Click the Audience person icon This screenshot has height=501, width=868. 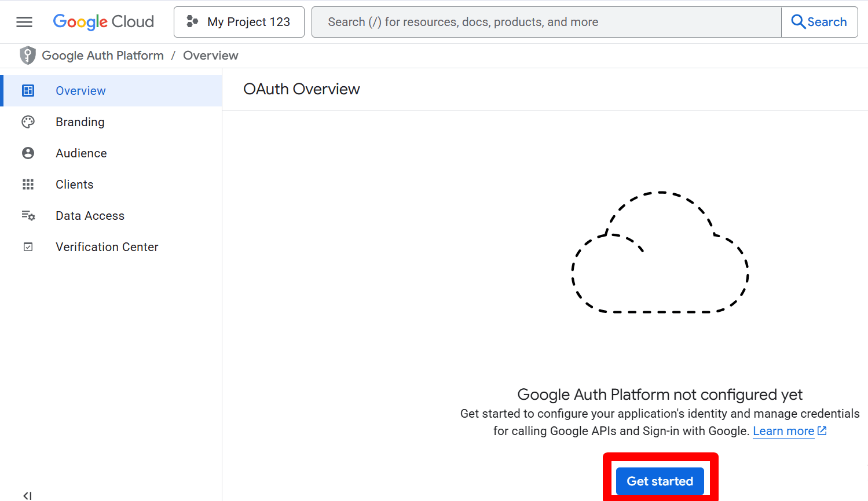pos(28,153)
